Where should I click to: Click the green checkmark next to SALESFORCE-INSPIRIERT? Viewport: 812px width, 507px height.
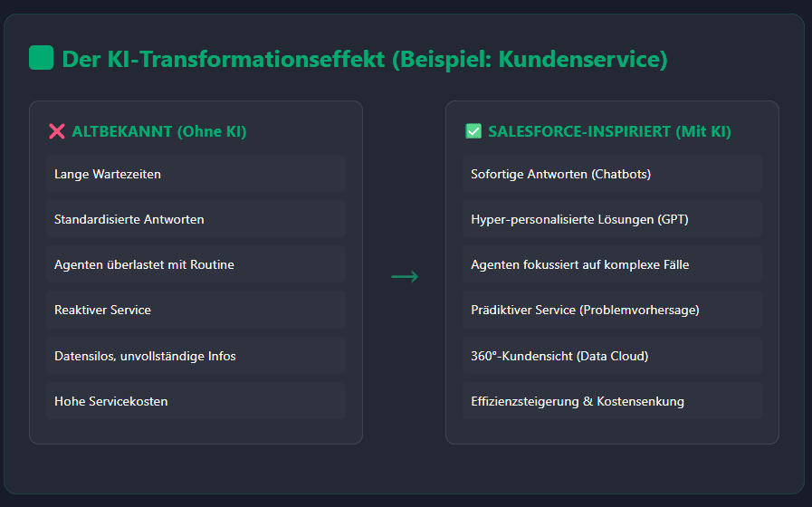[x=473, y=131]
